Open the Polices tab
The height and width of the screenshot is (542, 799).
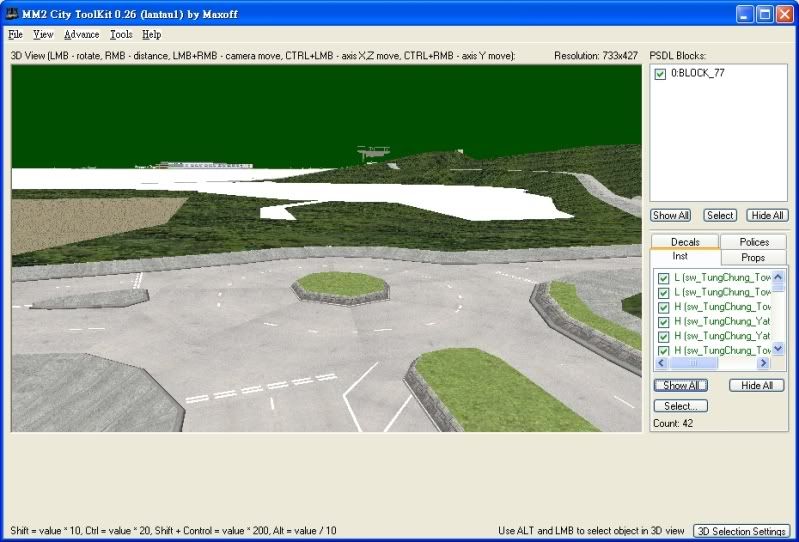[753, 242]
